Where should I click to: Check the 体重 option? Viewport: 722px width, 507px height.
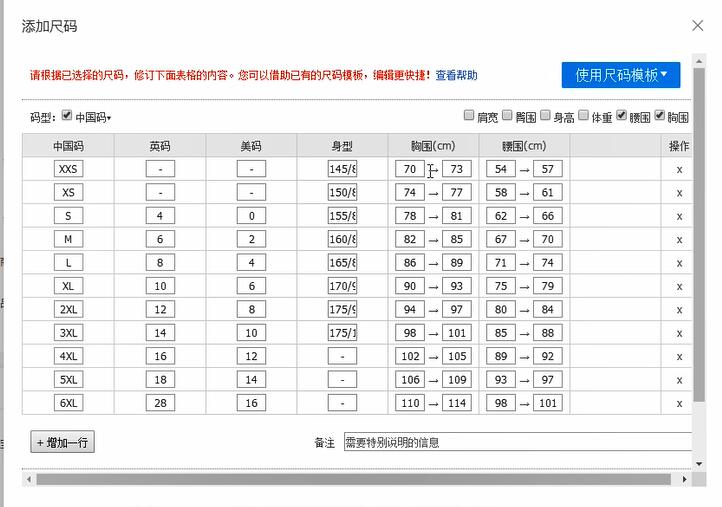[584, 116]
